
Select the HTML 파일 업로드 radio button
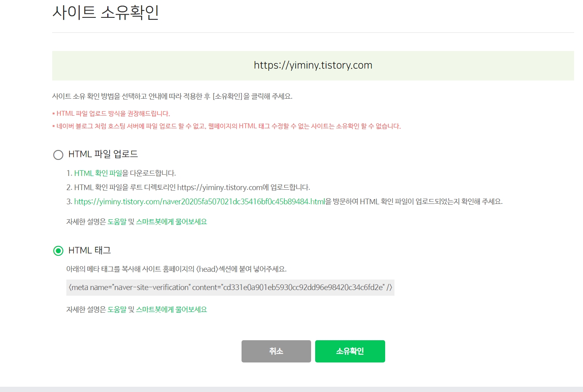click(x=58, y=155)
